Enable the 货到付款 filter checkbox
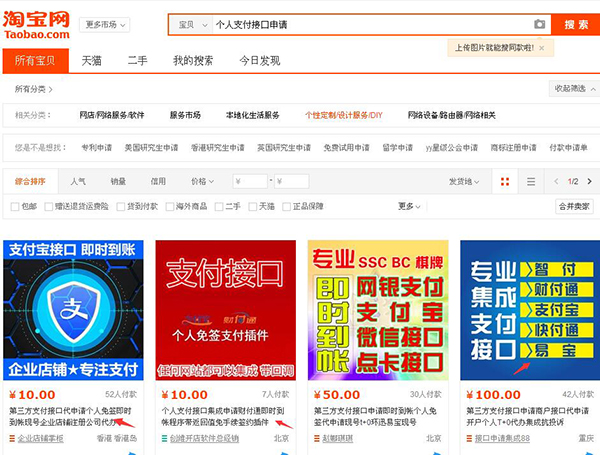This screenshot has height=455, width=600. point(121,207)
